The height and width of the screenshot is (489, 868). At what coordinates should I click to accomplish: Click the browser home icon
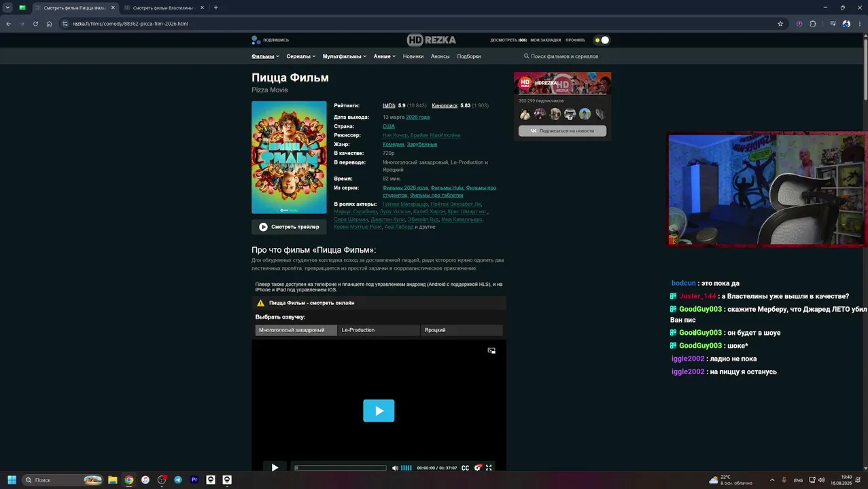click(49, 24)
